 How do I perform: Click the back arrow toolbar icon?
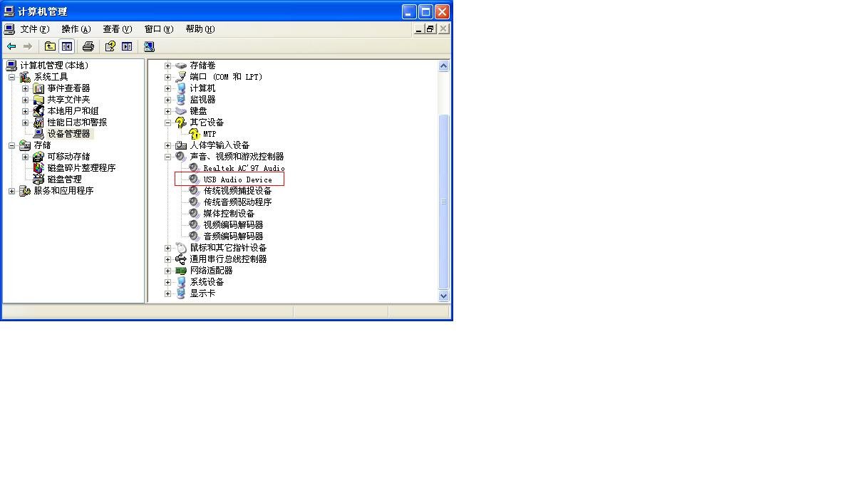(11, 46)
